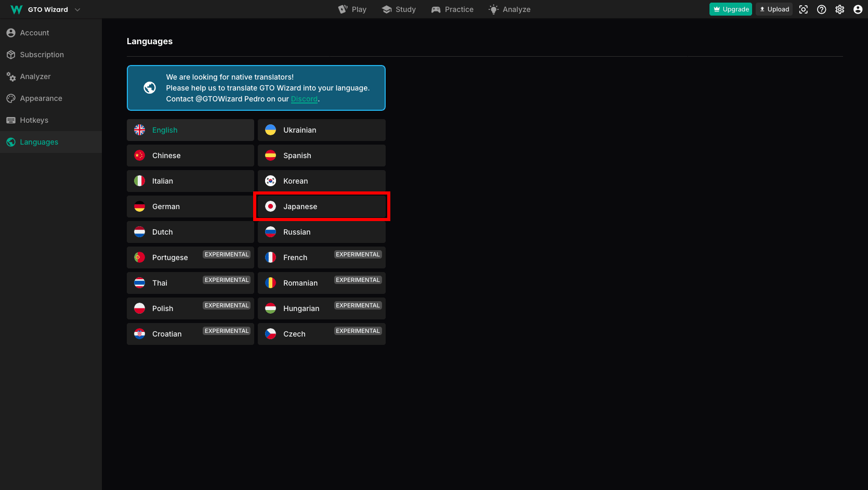Switch language to Spanish
Screen dimensions: 868x490
[321, 156]
